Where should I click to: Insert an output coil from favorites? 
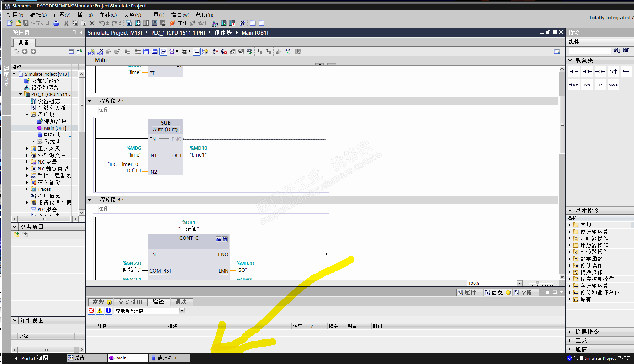(600, 72)
